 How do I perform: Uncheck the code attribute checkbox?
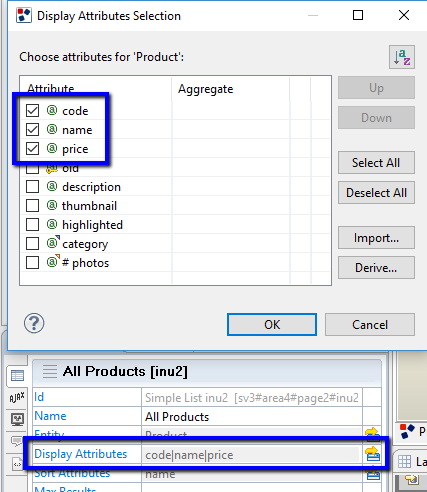tap(32, 110)
